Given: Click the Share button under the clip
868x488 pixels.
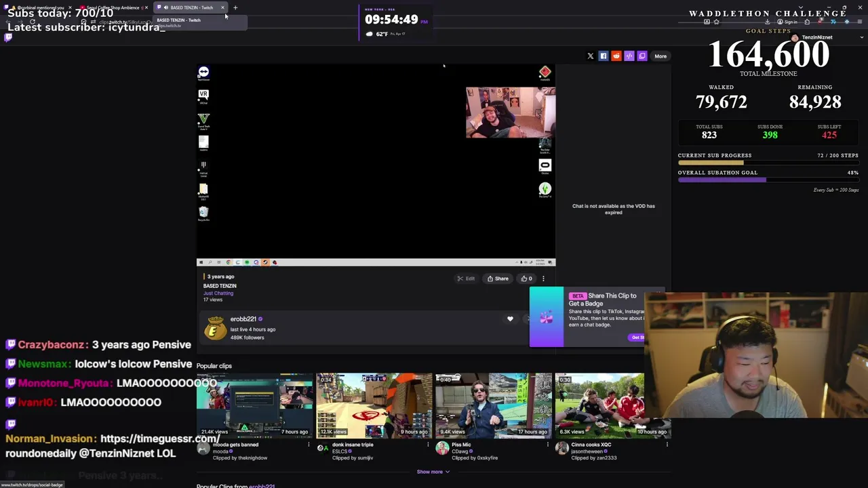Looking at the screenshot, I should (x=497, y=279).
